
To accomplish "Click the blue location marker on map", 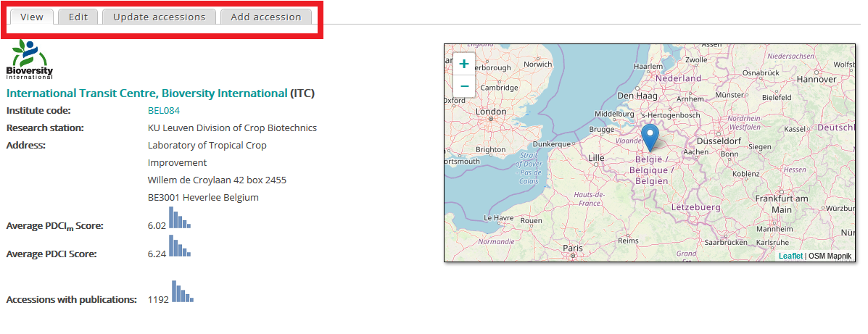I will coord(650,137).
